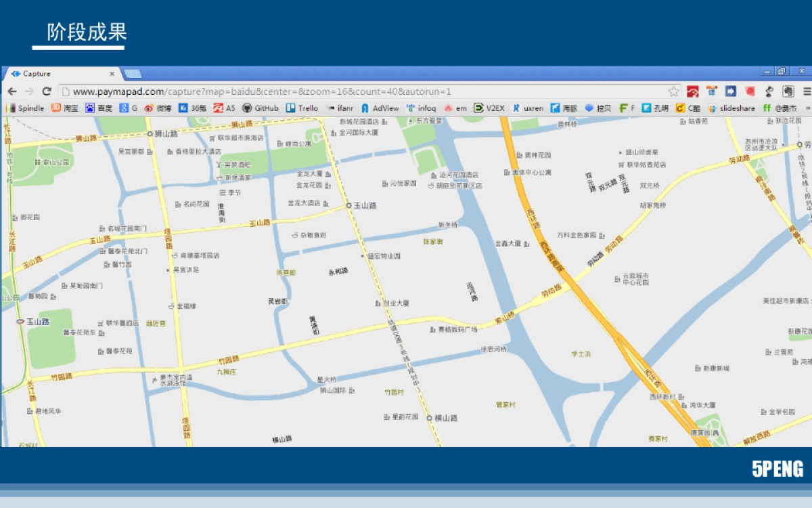The width and height of the screenshot is (812, 508).
Task: Open the GitHub bookmark
Action: pos(261,108)
